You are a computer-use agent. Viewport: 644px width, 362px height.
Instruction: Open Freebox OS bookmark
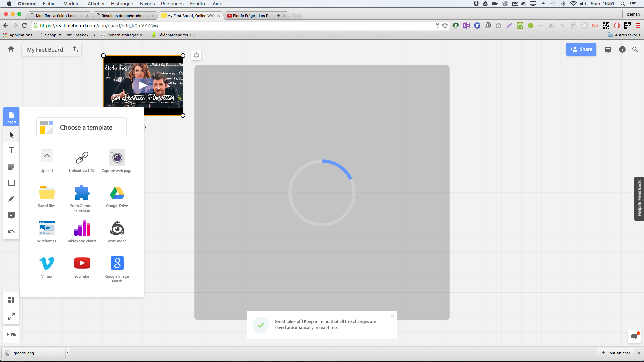point(81,35)
